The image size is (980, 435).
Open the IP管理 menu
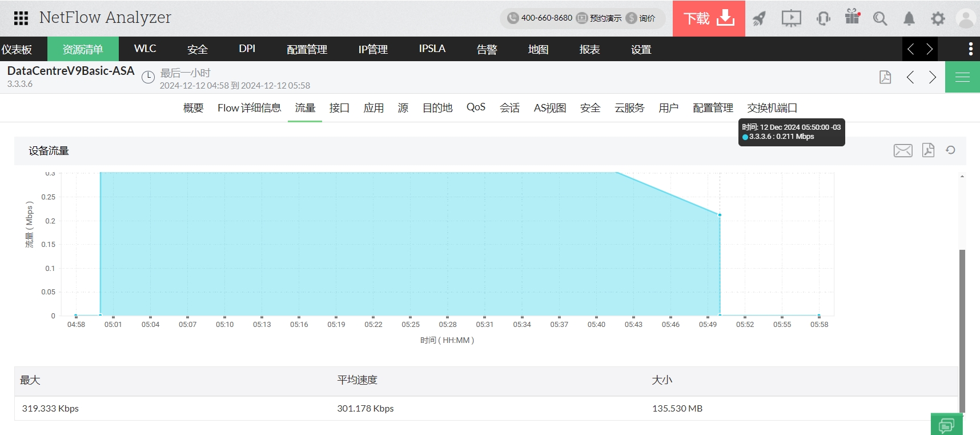[373, 49]
